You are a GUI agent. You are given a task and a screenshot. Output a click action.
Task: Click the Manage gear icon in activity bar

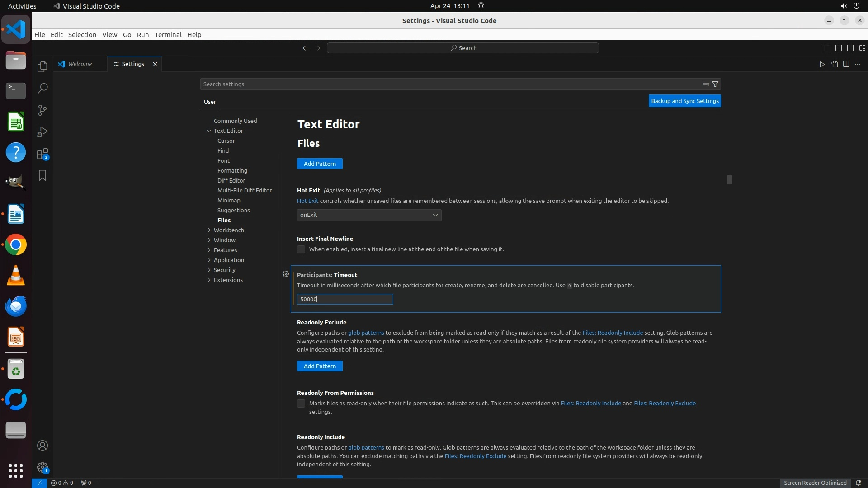point(42,467)
